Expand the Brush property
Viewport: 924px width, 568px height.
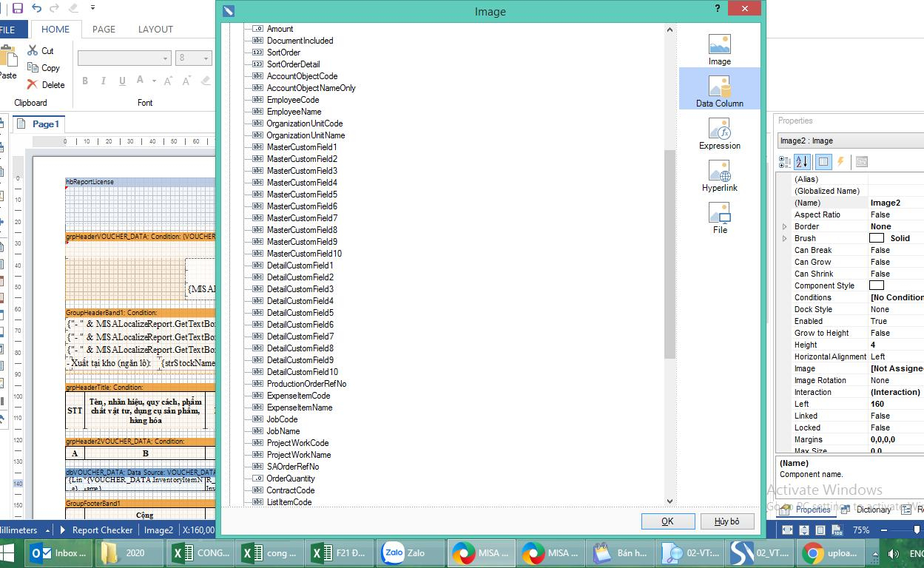click(x=785, y=238)
